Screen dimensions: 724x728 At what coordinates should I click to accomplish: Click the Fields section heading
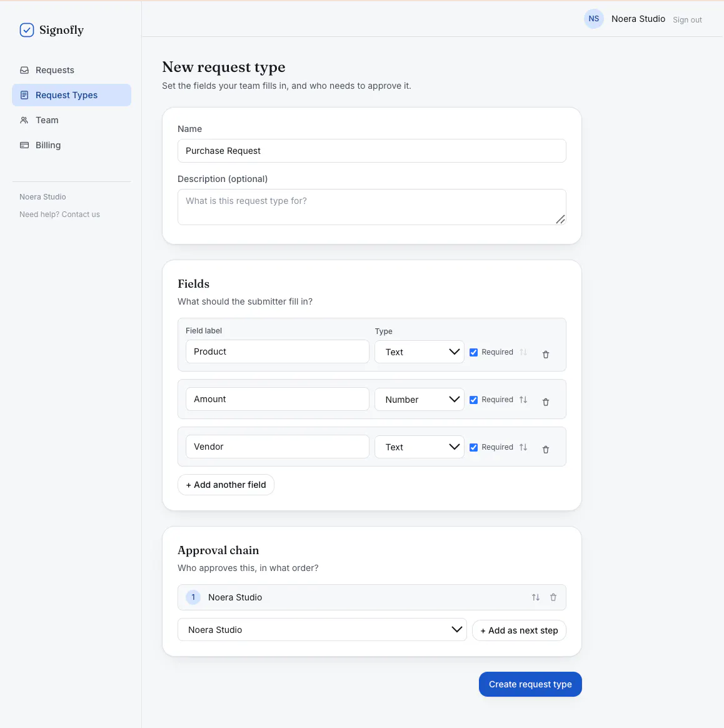coord(194,284)
